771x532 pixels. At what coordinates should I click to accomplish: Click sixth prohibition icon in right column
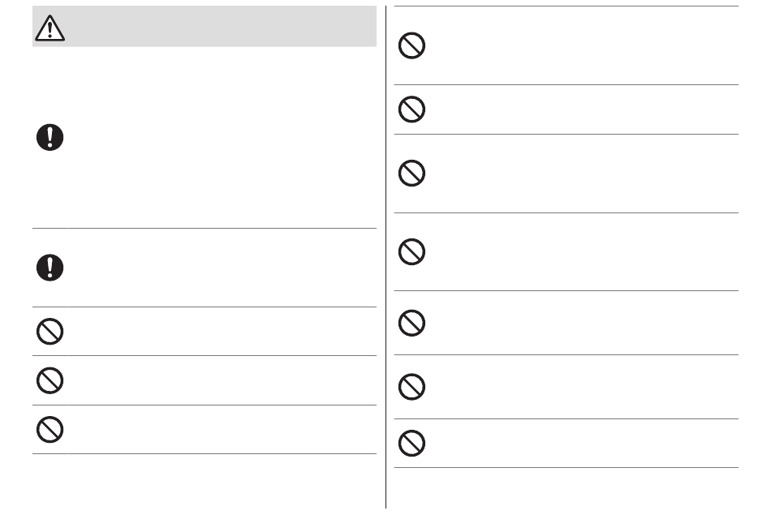pyautogui.click(x=411, y=387)
